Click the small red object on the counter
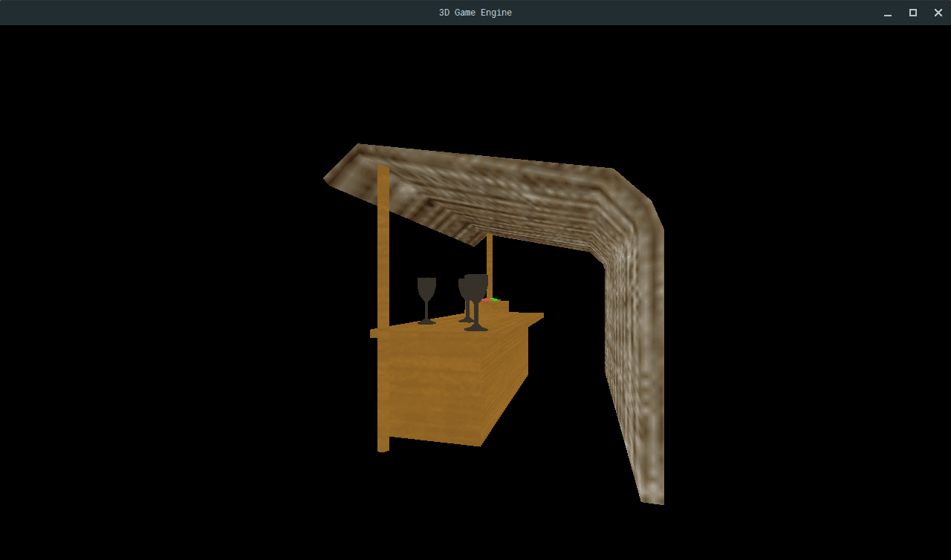951x560 pixels. 487,300
